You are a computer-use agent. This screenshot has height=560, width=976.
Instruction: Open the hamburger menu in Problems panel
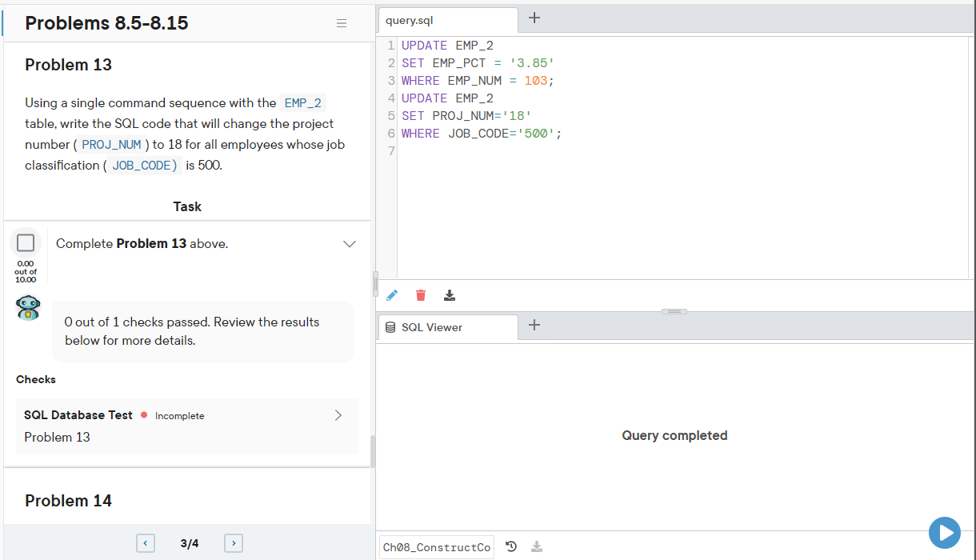tap(342, 23)
